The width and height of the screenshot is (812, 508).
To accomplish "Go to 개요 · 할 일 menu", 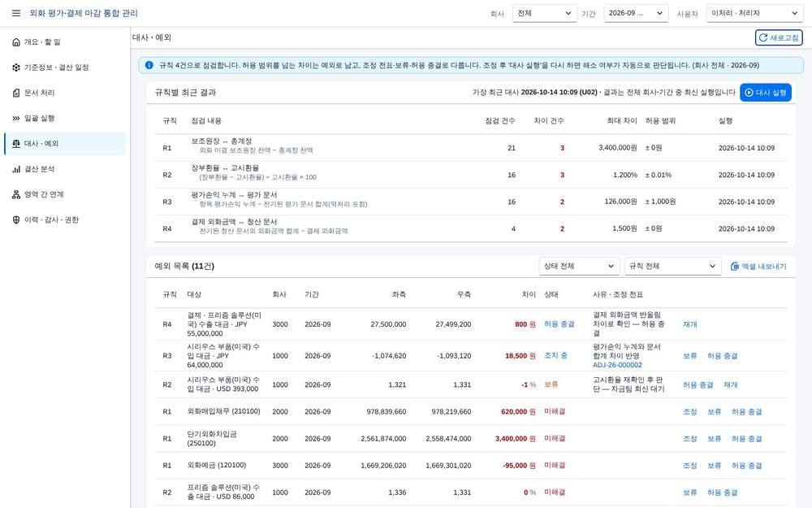I will pos(65,42).
